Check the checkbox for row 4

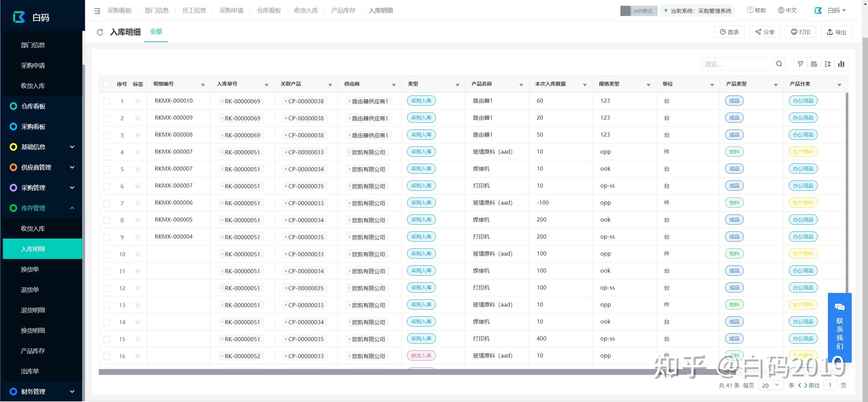coord(107,152)
